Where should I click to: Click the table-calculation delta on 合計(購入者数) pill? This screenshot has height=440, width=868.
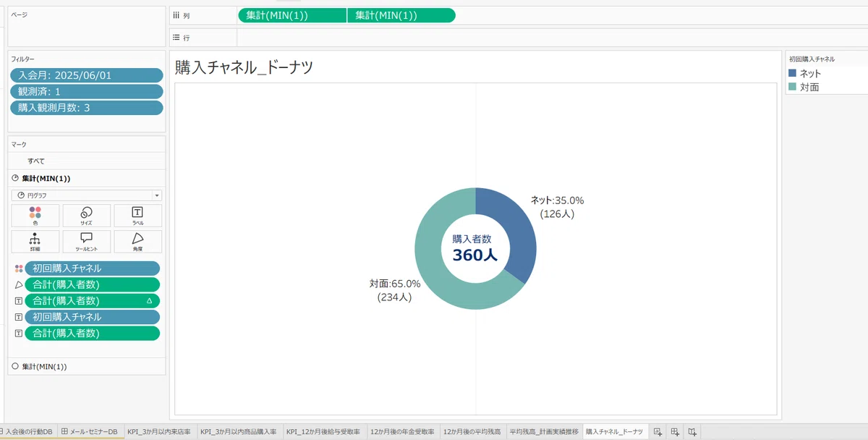[x=150, y=300]
